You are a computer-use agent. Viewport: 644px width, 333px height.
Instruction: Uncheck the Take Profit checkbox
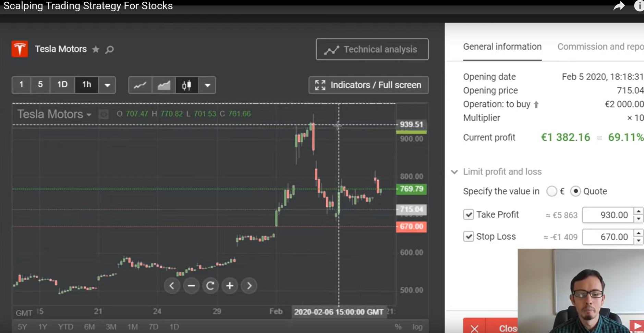(x=468, y=215)
